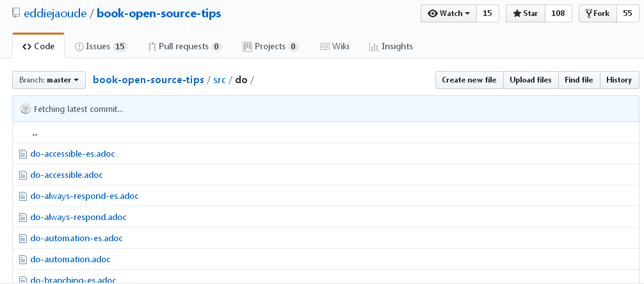Open the Insights tab
Screen dimensions: 644x284
[x=391, y=47]
